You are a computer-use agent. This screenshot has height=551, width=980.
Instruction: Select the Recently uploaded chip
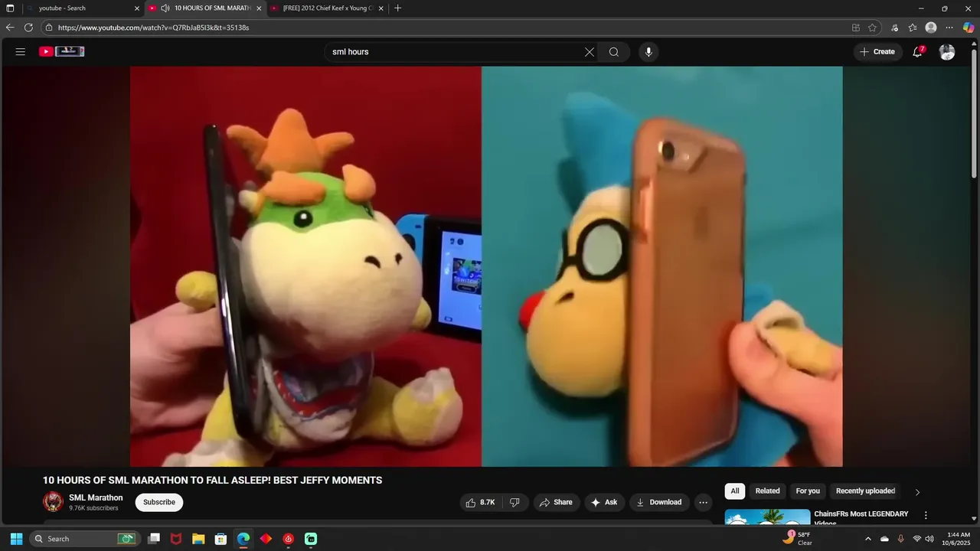click(x=865, y=491)
